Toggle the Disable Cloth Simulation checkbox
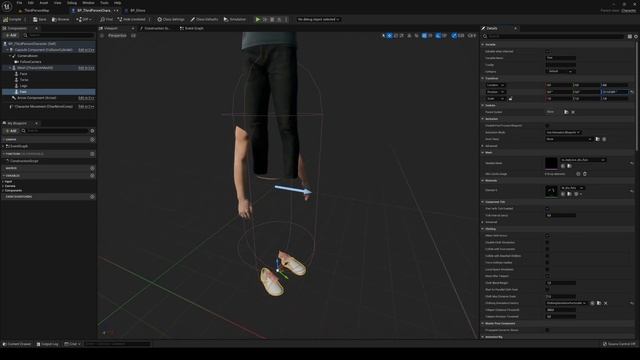 [547, 242]
